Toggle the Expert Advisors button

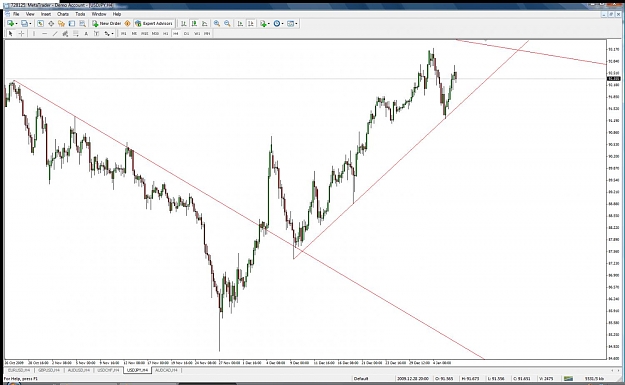click(x=153, y=24)
